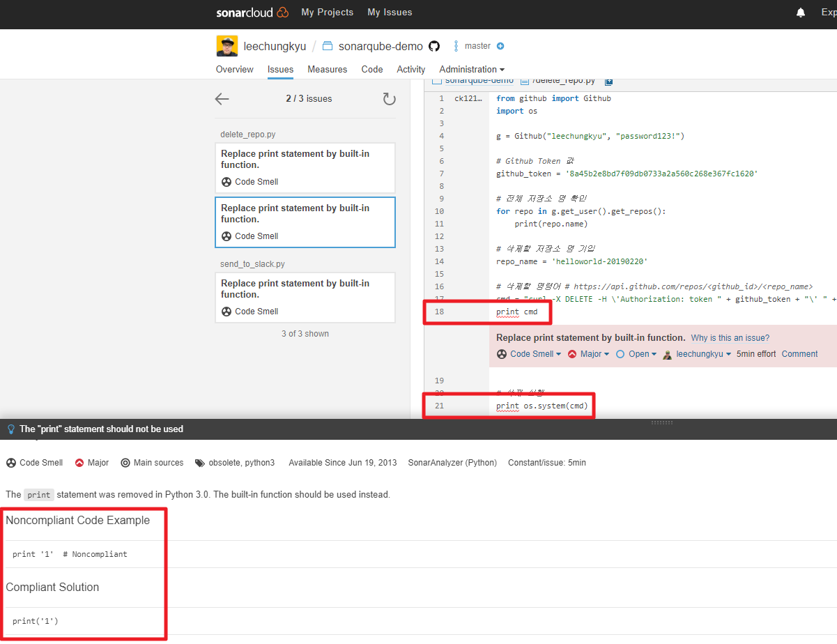Click the obsolete, python3 tags text
The image size is (837, 644).
[x=242, y=463]
